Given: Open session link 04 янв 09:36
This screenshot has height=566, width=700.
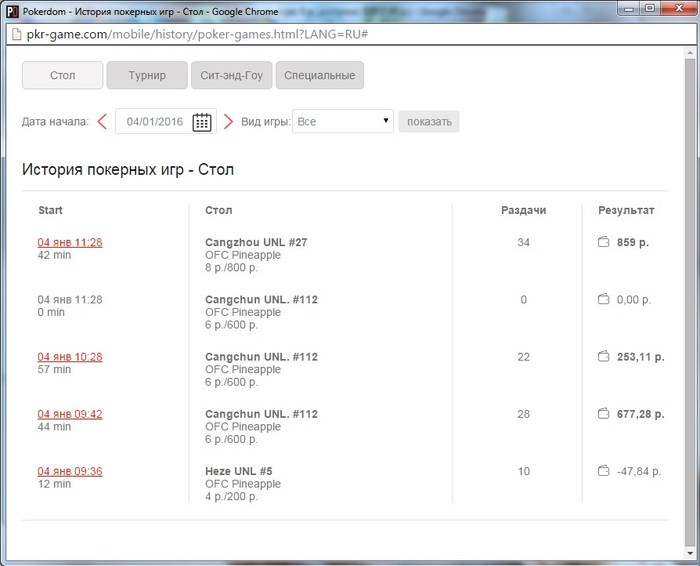Looking at the screenshot, I should click(x=70, y=471).
